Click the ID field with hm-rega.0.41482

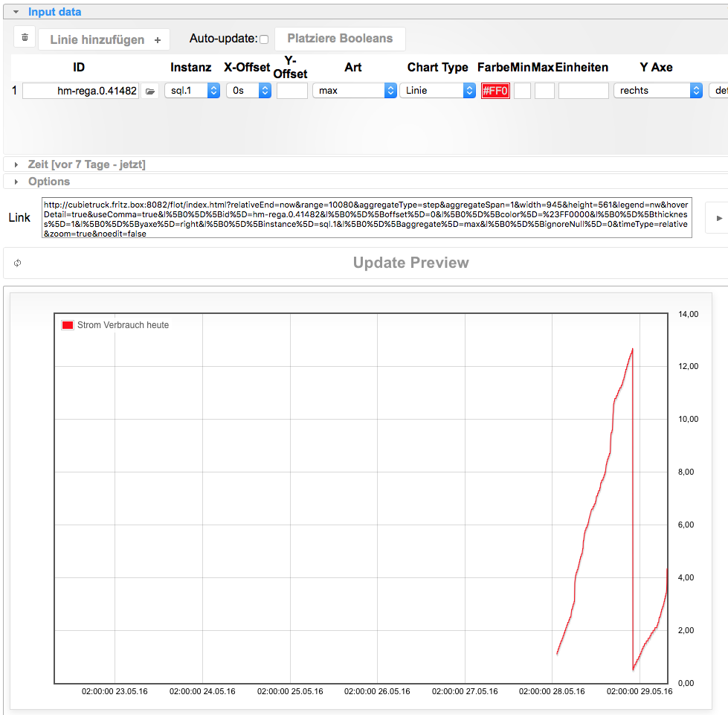[x=80, y=91]
